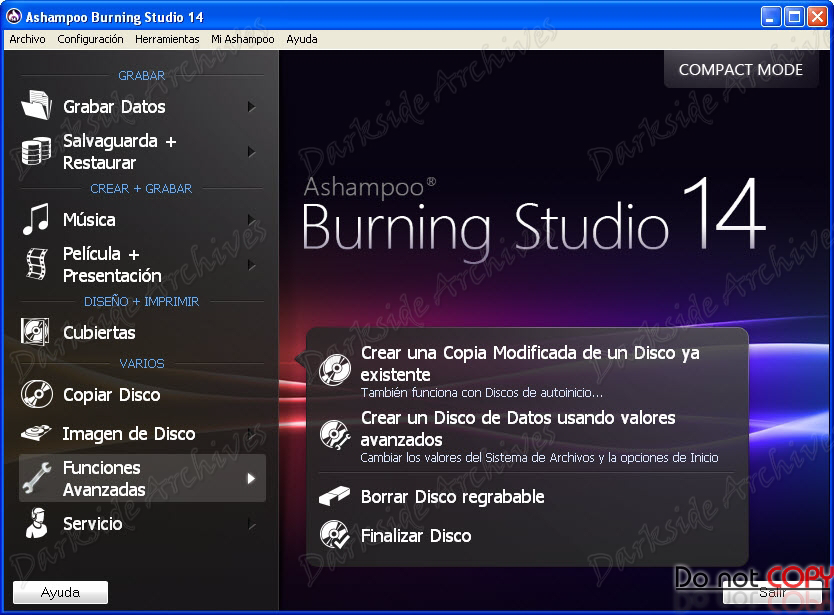Expand the Imagen de Disco arrow
The image size is (834, 615).
coord(252,434)
